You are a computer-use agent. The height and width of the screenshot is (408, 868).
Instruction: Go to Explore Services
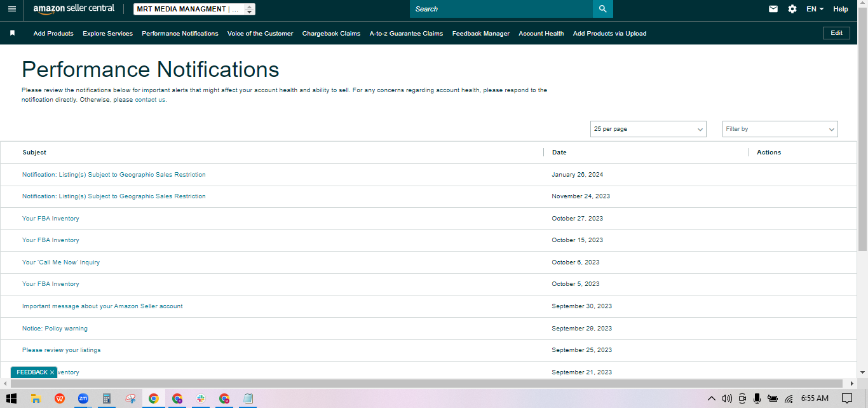107,33
